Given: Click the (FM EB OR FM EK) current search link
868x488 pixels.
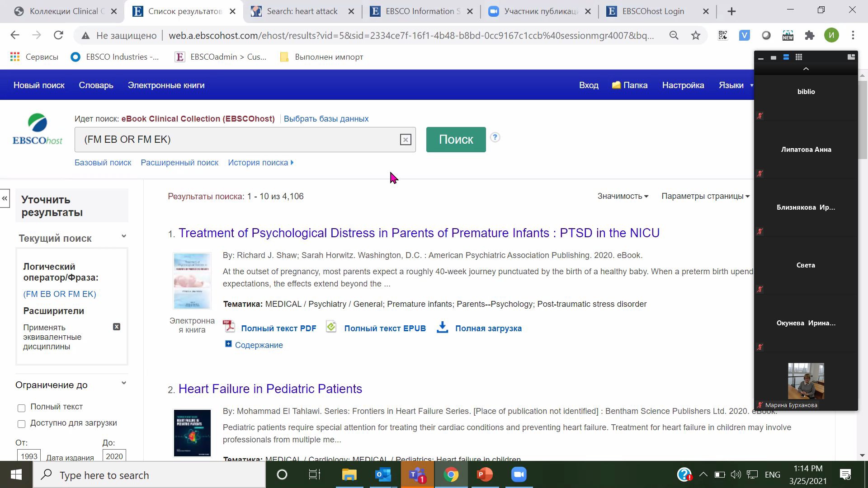Looking at the screenshot, I should [60, 294].
